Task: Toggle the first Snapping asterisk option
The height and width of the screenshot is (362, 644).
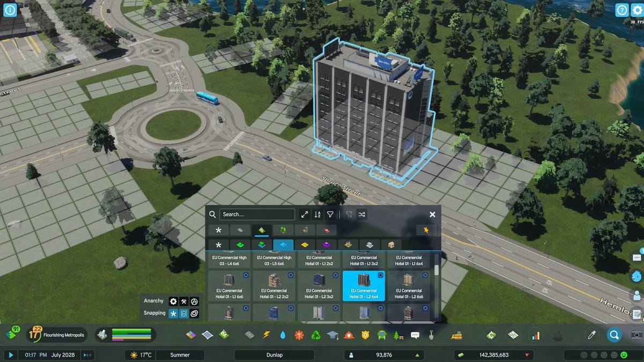Action: click(173, 314)
